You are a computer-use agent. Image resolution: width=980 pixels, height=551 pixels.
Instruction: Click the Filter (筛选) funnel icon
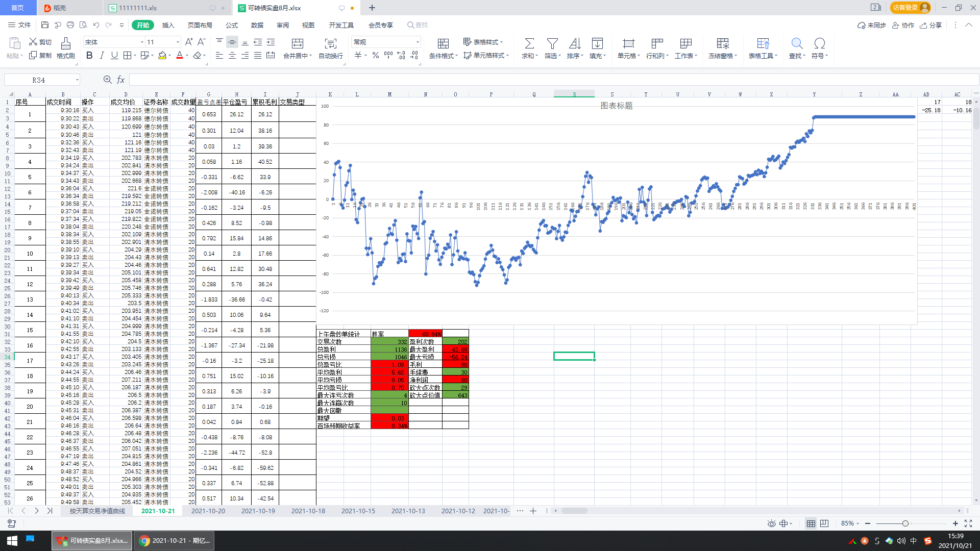tap(552, 44)
